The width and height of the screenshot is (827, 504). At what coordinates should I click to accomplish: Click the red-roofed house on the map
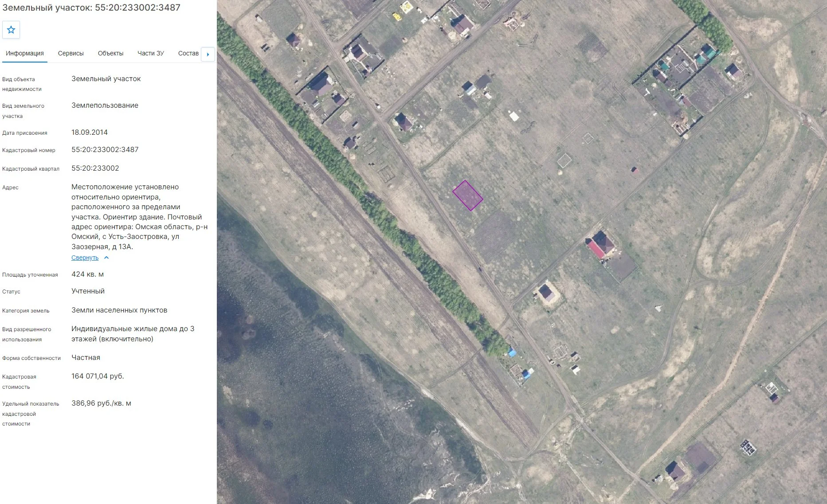click(x=600, y=245)
